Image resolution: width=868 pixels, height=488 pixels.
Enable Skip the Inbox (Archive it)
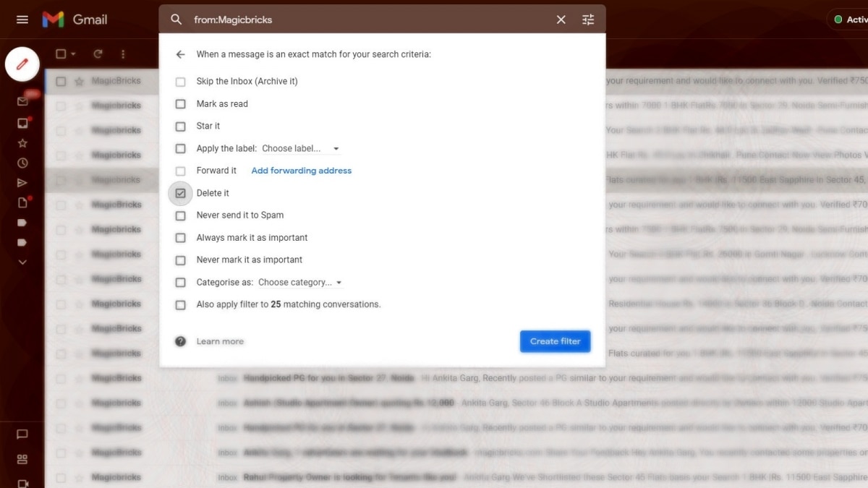[x=181, y=82]
